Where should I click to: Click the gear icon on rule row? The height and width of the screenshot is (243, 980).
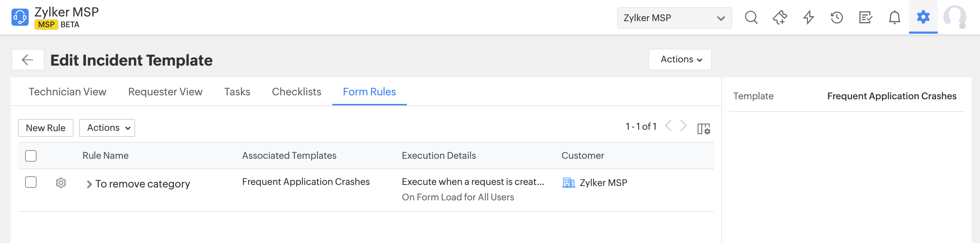[61, 183]
